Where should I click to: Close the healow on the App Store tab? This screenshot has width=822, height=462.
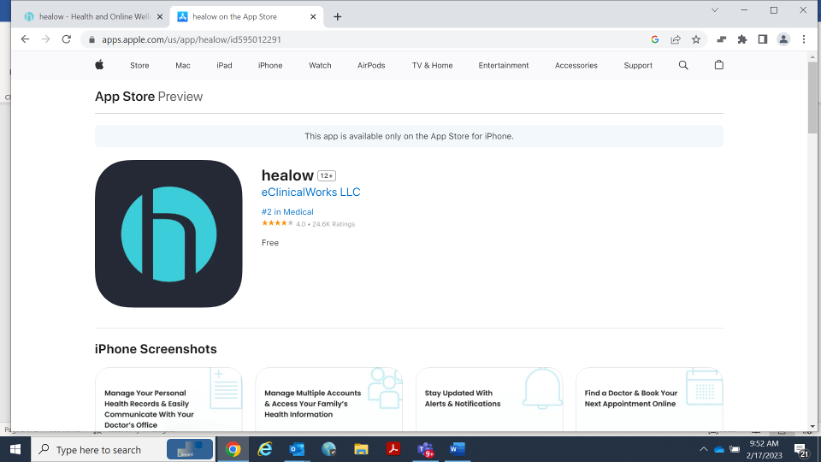pos(313,17)
